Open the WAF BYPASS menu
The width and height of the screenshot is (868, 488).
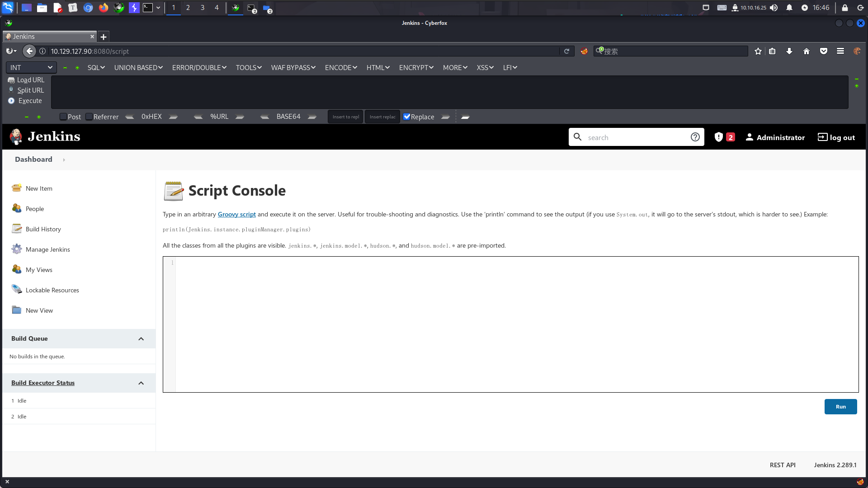[293, 67]
